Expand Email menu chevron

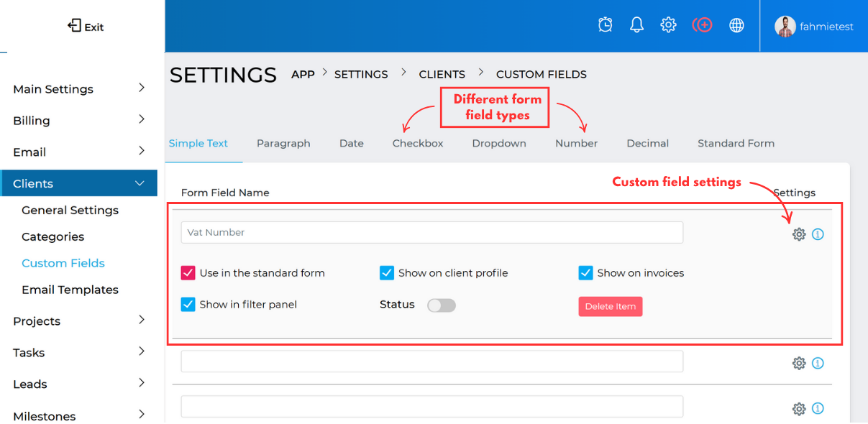[142, 151]
